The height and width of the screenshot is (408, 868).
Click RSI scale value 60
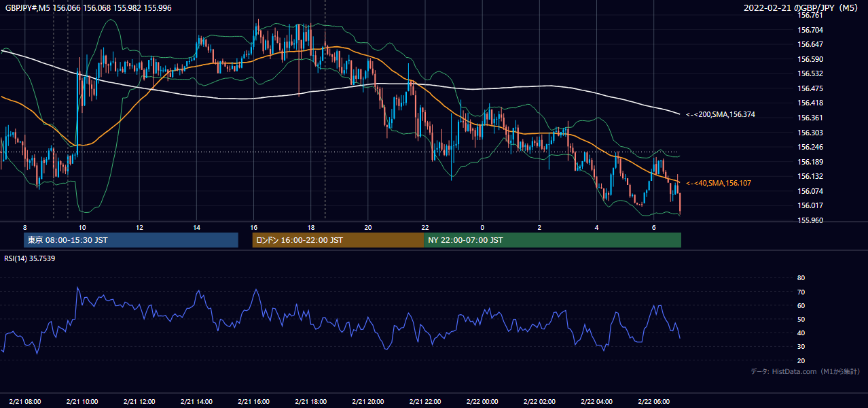pyautogui.click(x=801, y=305)
